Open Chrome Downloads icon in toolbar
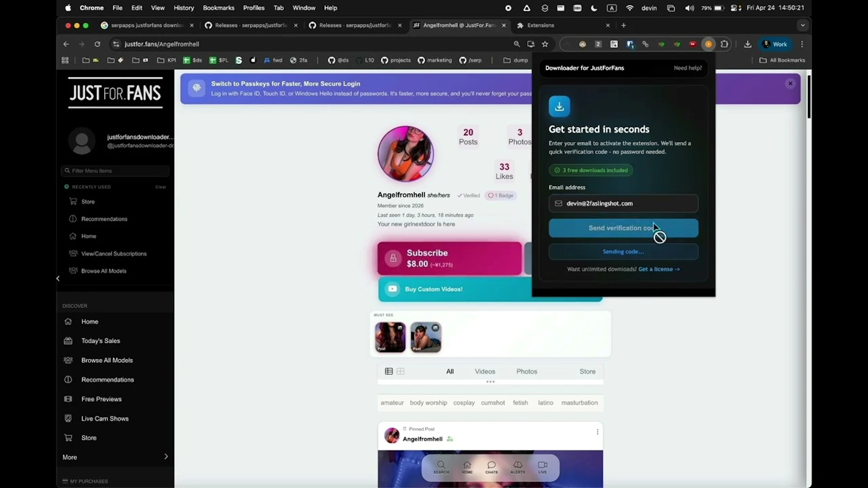This screenshot has width=868, height=488. (748, 44)
